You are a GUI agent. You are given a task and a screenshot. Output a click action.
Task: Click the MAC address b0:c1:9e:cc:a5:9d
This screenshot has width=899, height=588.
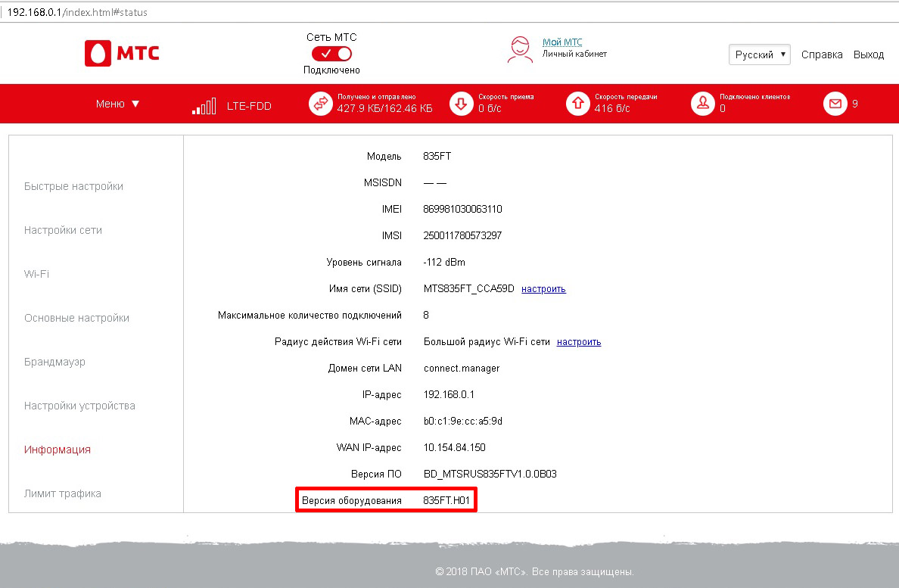[x=462, y=422]
